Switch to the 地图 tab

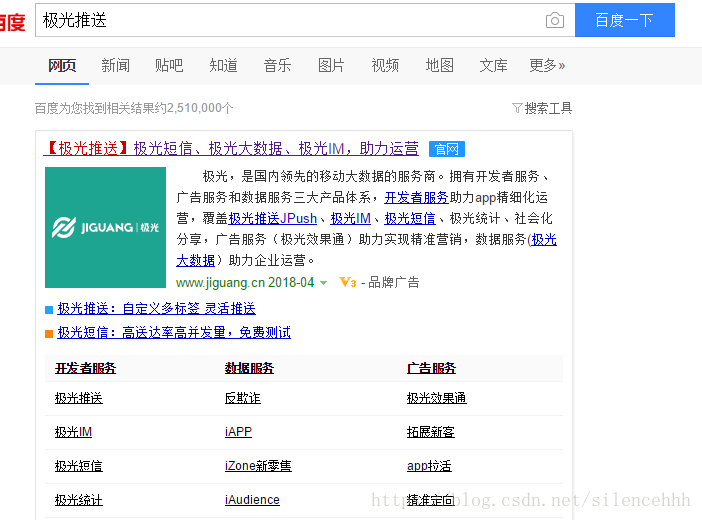(x=439, y=66)
